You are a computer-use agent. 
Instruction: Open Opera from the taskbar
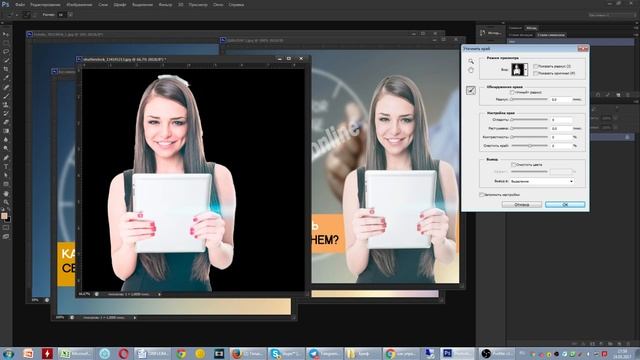tap(123, 353)
